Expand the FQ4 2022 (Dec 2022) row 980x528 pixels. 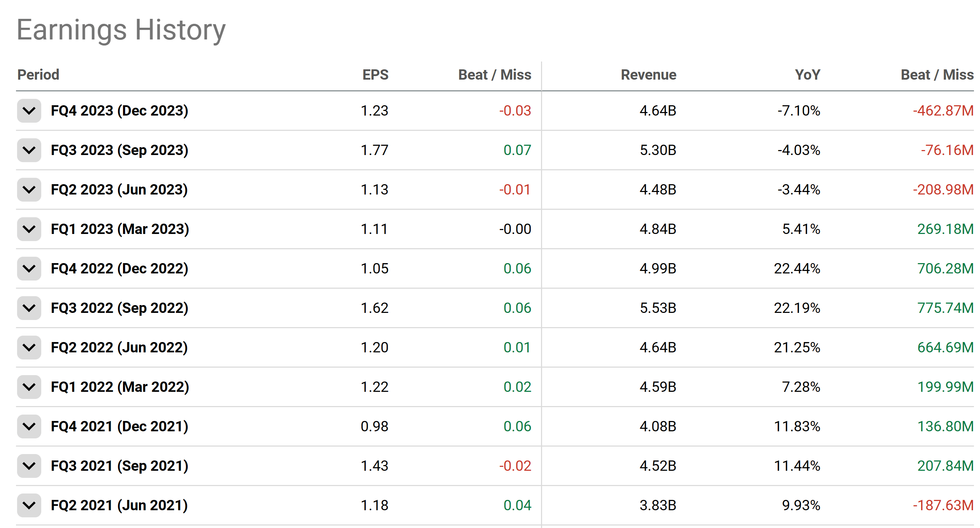coord(29,268)
